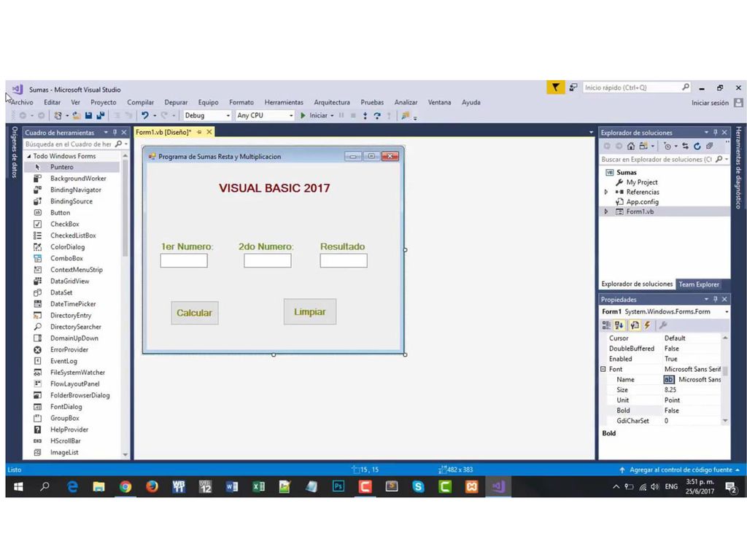Select My Project in Solution Explorer
This screenshot has height=560, width=747.
(642, 182)
